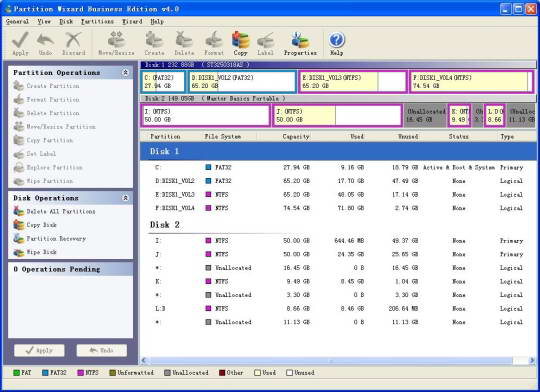Select the I: partition row in list

[x=338, y=241]
